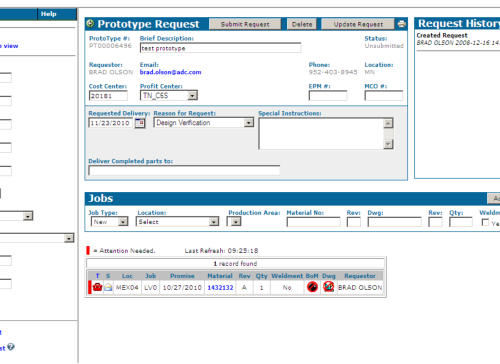
Task: Open material link 1432132
Action: [220, 287]
